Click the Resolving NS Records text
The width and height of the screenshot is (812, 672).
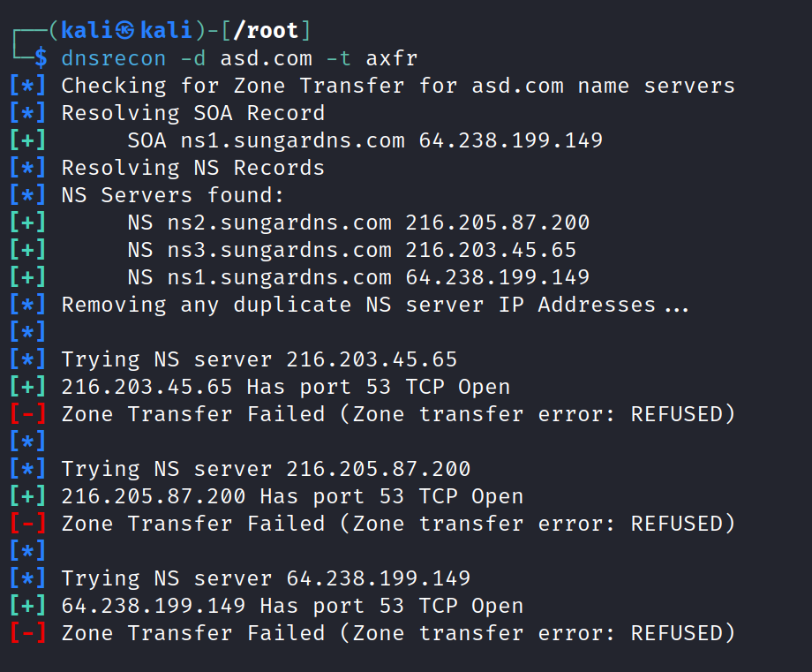tap(193, 168)
